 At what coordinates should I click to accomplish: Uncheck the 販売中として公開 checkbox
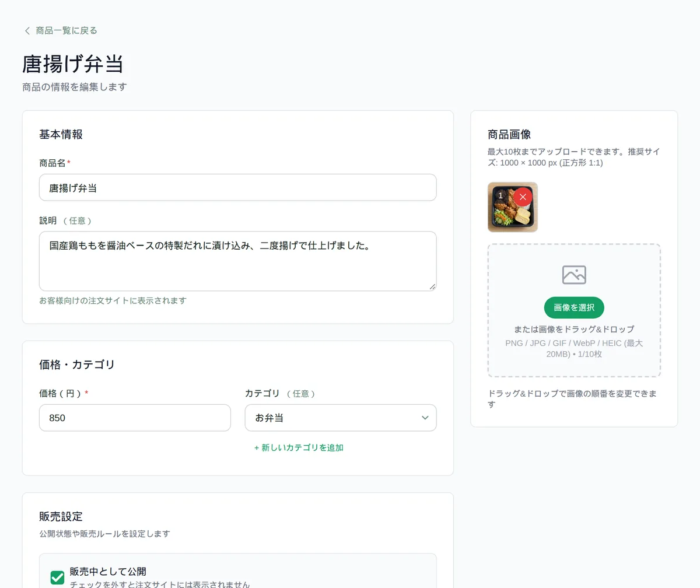(57, 577)
